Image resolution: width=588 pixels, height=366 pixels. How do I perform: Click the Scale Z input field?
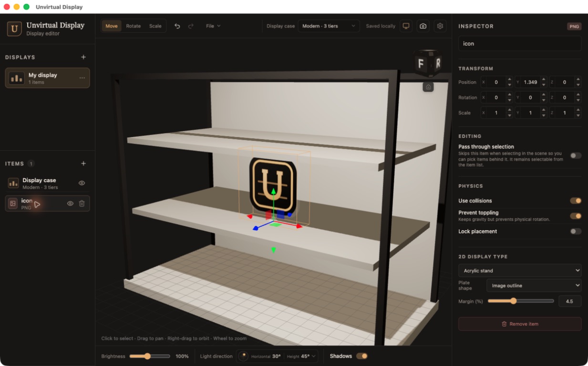coord(566,113)
